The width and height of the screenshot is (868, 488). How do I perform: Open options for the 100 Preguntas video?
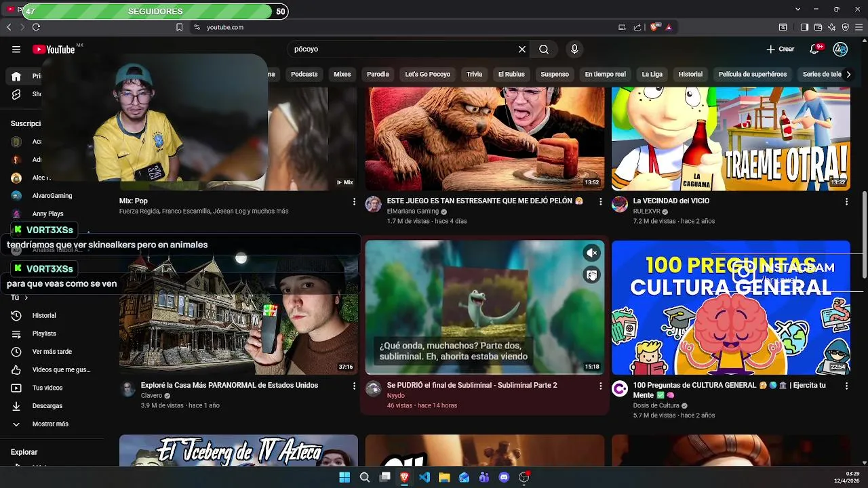click(x=846, y=386)
